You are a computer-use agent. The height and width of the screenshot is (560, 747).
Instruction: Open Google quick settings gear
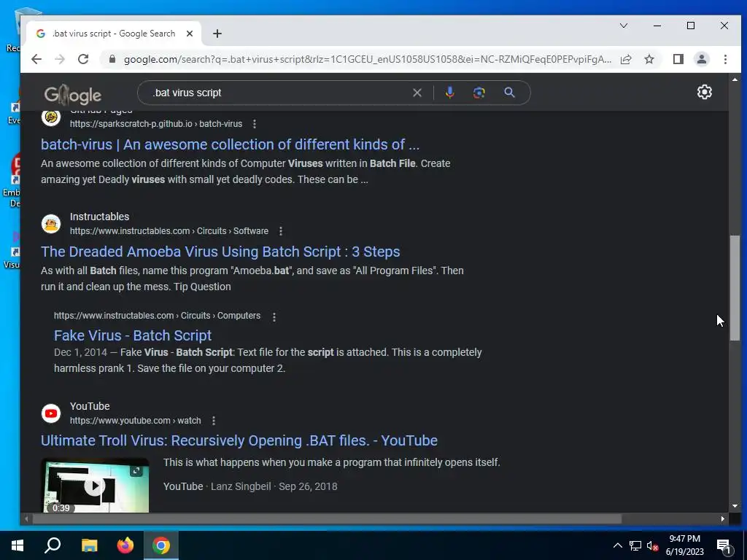[704, 92]
